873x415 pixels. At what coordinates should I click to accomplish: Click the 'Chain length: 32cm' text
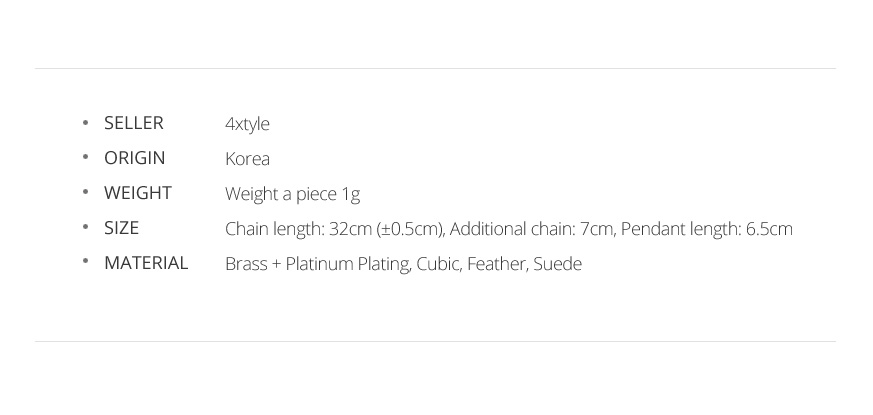(298, 229)
